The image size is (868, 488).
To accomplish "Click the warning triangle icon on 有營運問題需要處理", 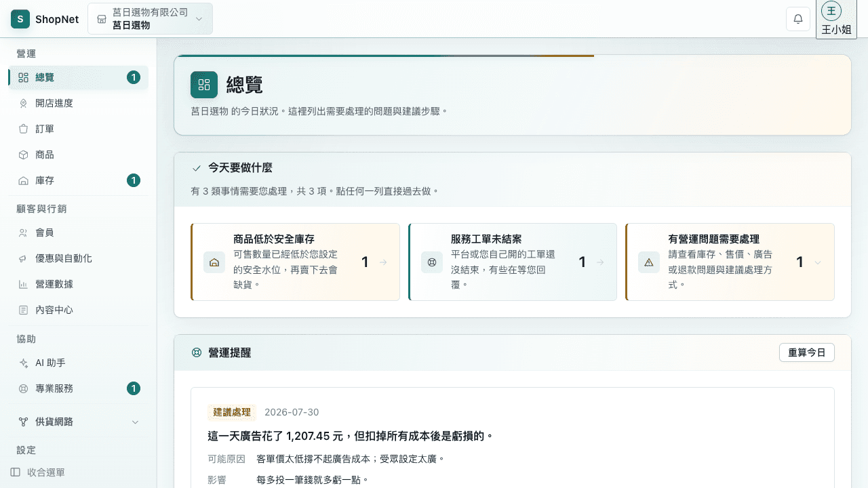I will click(649, 262).
